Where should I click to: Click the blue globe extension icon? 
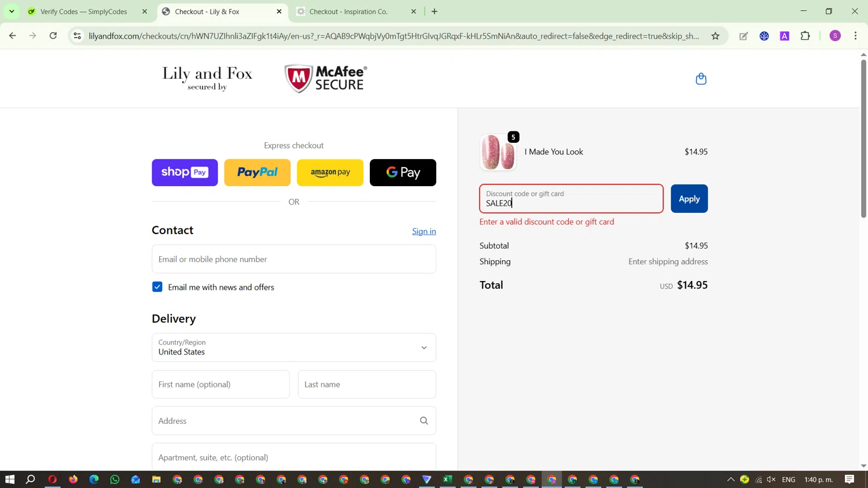(764, 36)
